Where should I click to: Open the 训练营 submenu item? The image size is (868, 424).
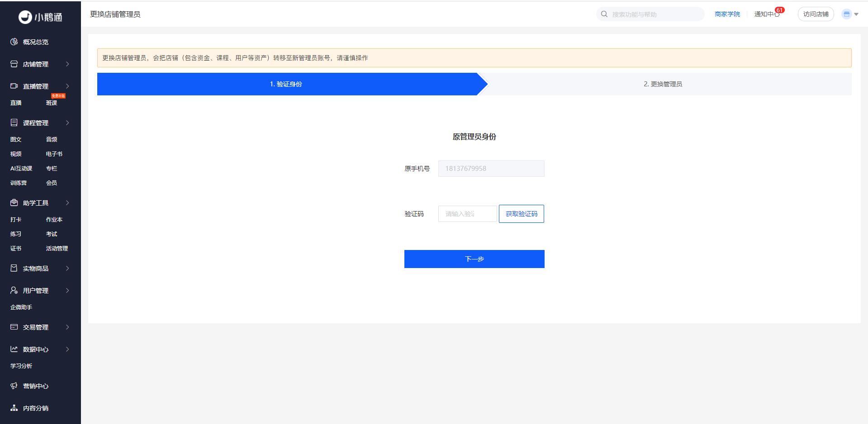(x=19, y=183)
